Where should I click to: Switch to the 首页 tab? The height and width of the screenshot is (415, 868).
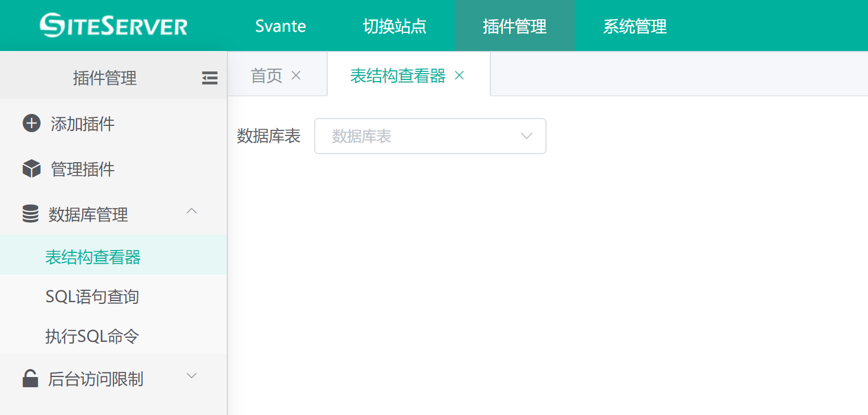pos(266,75)
